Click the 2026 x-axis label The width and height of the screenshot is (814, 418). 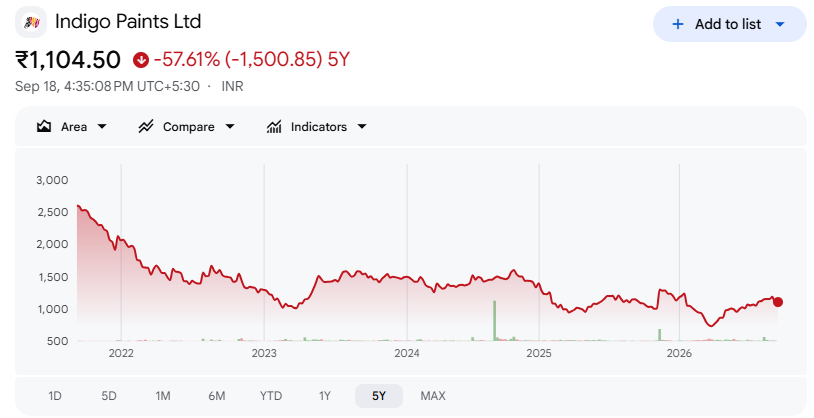tap(679, 354)
